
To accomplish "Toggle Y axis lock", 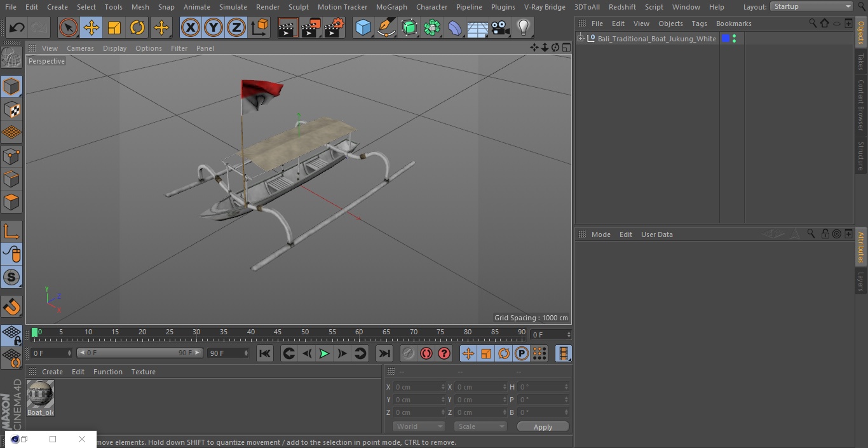I will 214,27.
